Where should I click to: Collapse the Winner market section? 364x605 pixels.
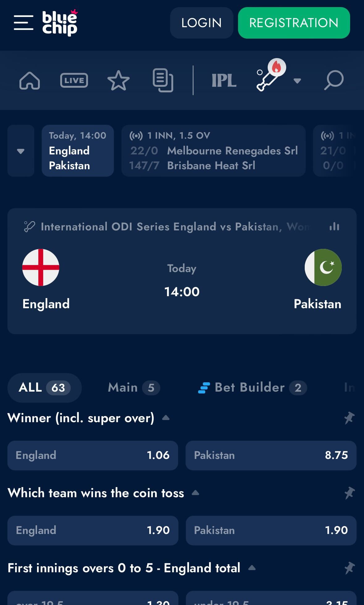click(166, 418)
